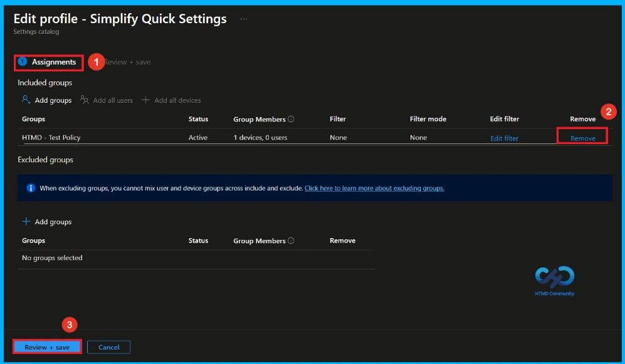Click the Status column header in Excluded groups
The image size is (625, 364).
198,241
